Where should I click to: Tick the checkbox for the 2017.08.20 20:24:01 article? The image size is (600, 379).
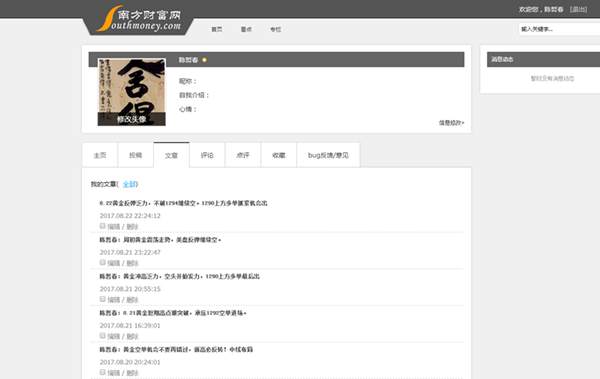click(x=103, y=372)
